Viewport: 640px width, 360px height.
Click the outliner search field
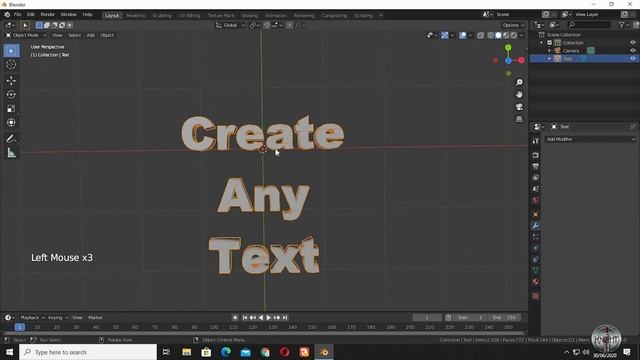590,25
